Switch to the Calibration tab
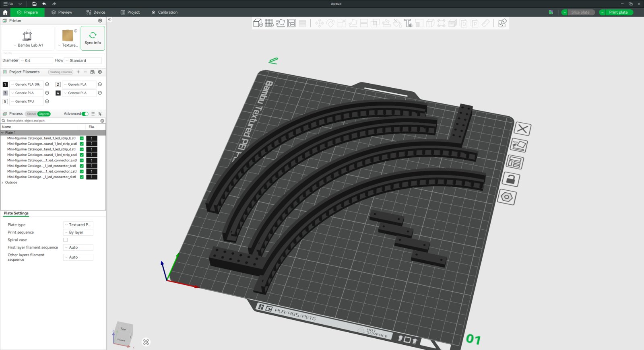This screenshot has width=644, height=350. point(164,12)
